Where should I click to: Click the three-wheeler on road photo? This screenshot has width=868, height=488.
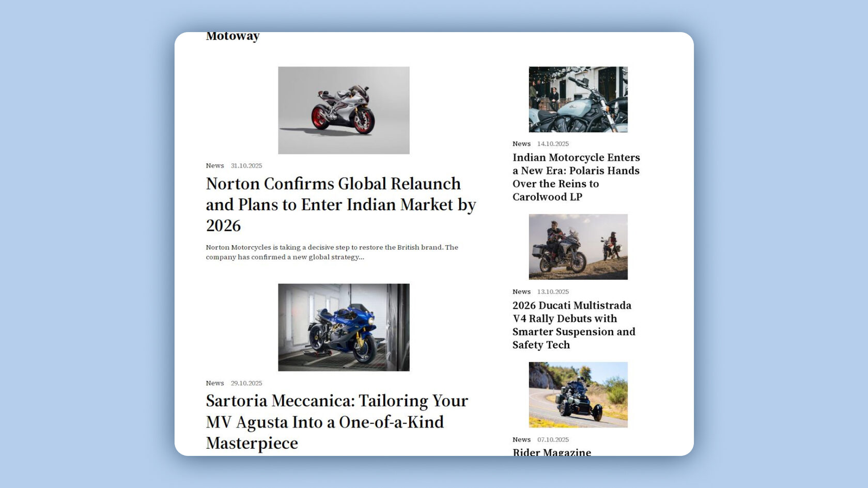(x=578, y=395)
